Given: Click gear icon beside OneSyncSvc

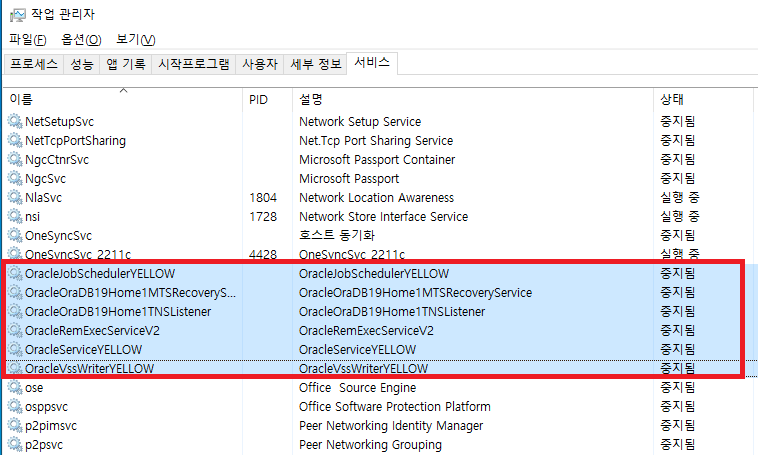Looking at the screenshot, I should 15,235.
